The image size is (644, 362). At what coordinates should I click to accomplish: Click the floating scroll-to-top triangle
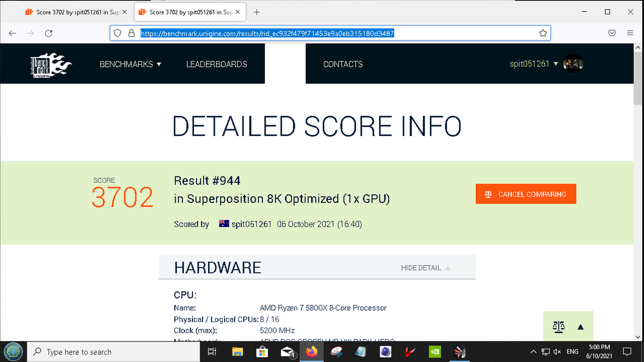(x=581, y=327)
